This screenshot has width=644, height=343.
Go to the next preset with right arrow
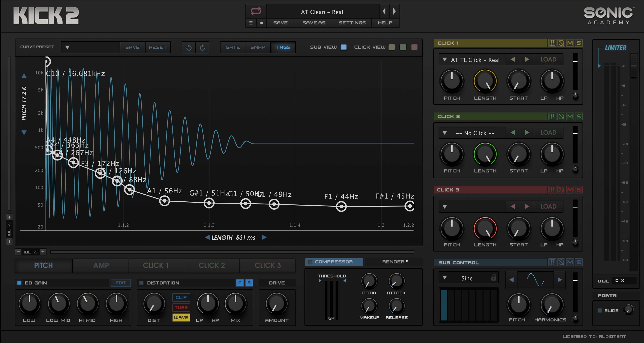pyautogui.click(x=394, y=11)
